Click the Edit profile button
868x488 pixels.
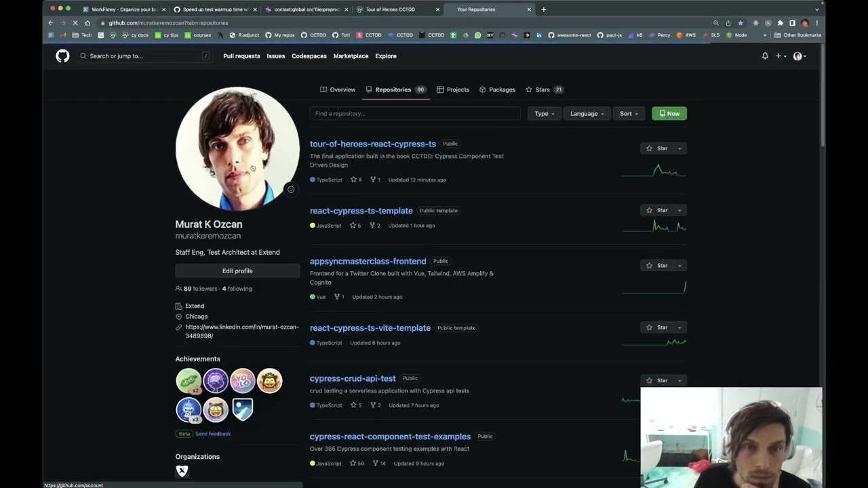(237, 271)
